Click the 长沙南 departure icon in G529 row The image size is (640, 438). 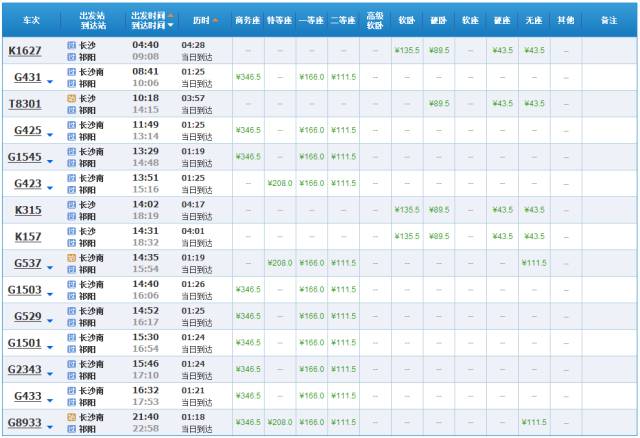coord(71,311)
